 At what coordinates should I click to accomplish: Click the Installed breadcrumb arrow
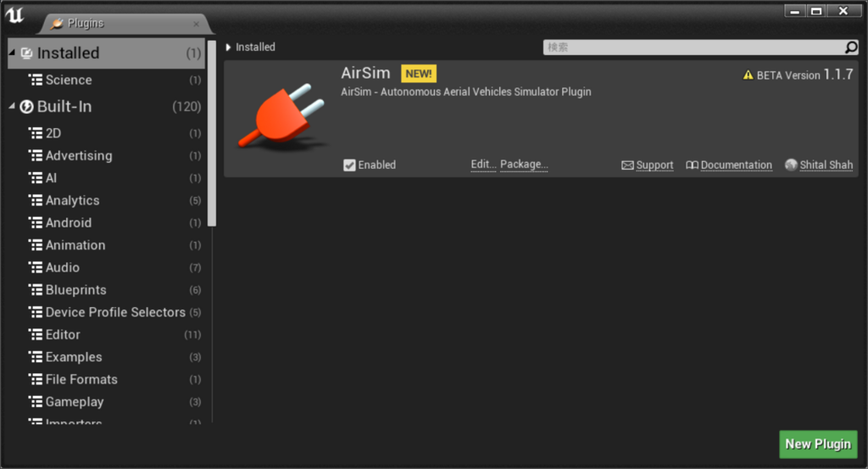click(x=228, y=47)
